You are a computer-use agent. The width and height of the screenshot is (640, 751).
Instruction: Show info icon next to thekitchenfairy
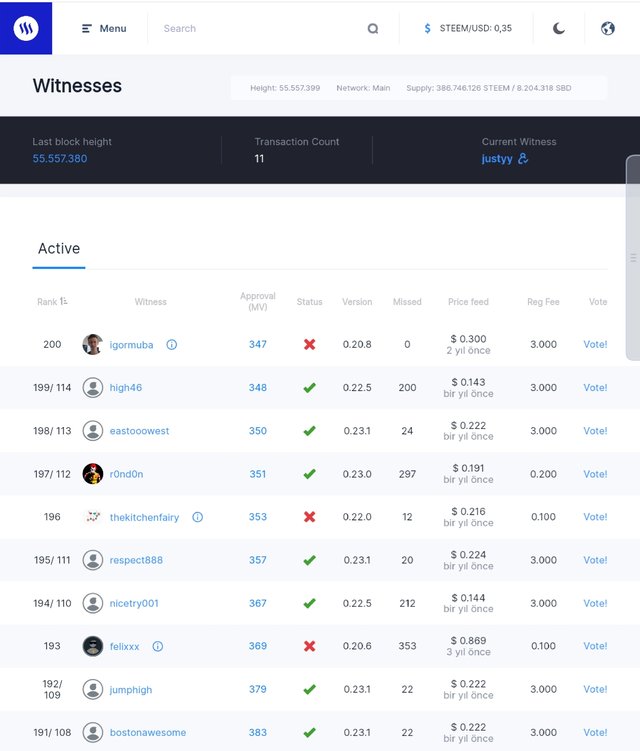197,517
